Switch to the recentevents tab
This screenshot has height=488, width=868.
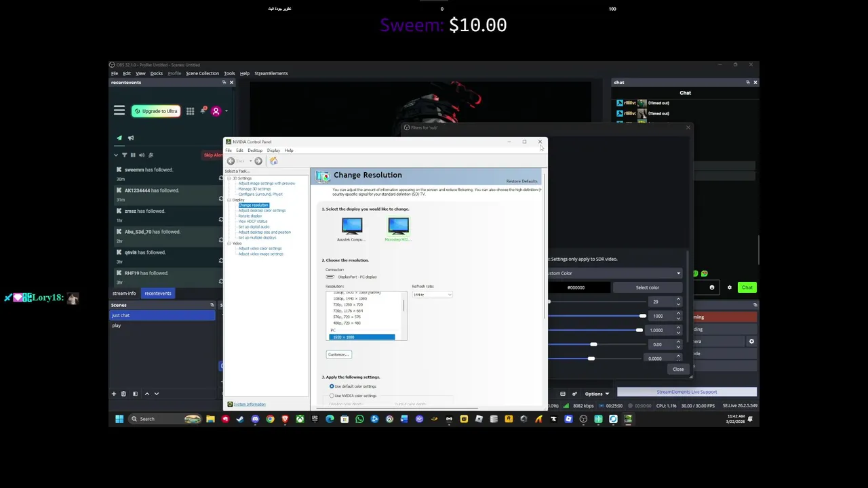point(158,293)
